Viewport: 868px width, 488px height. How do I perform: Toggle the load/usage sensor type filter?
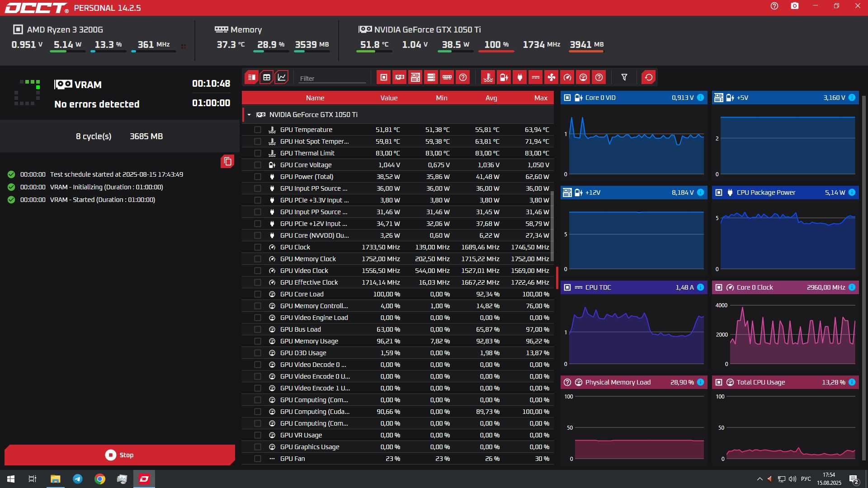[x=583, y=77]
